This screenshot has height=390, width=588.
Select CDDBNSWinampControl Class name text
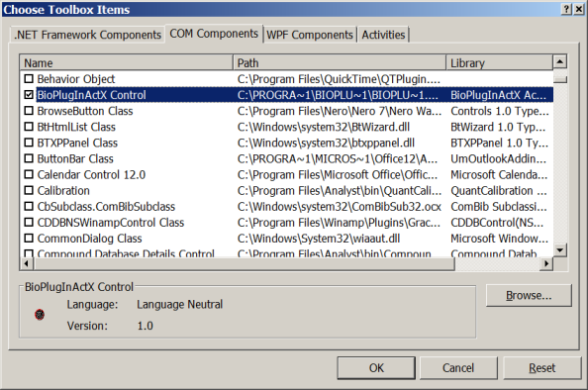(111, 223)
